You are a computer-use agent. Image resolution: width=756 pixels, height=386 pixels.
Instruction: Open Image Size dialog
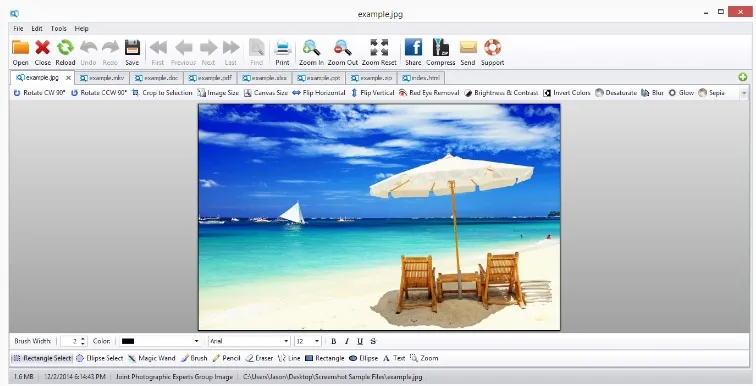tap(218, 93)
